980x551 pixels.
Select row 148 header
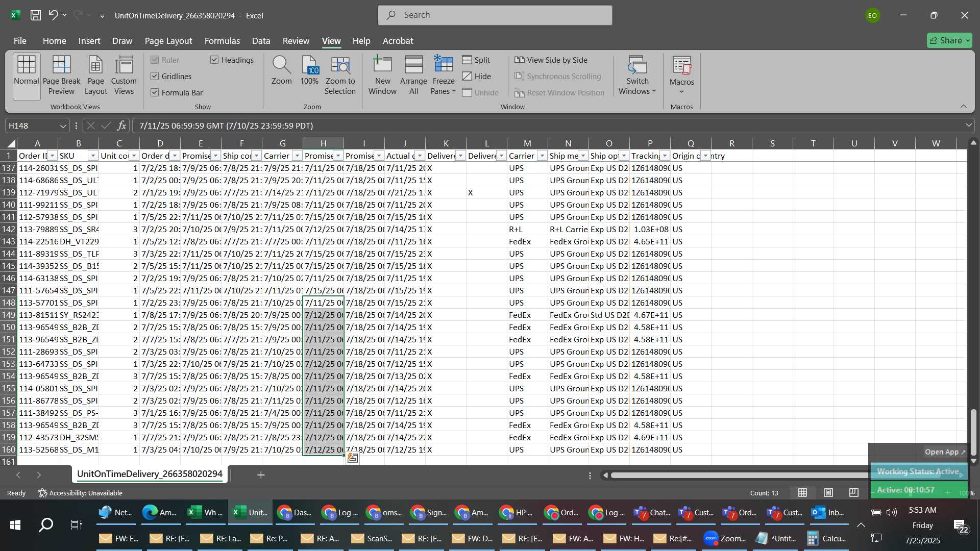tap(9, 303)
